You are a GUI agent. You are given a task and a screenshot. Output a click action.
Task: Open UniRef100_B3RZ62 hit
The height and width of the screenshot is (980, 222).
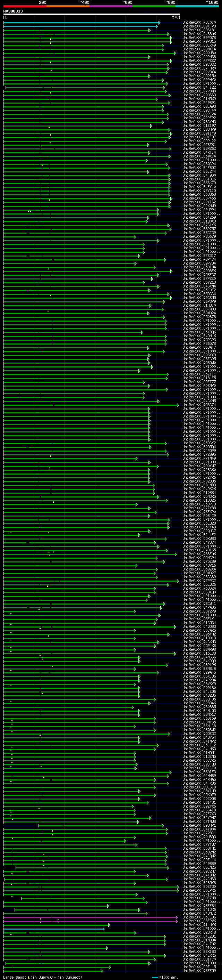tap(199, 148)
